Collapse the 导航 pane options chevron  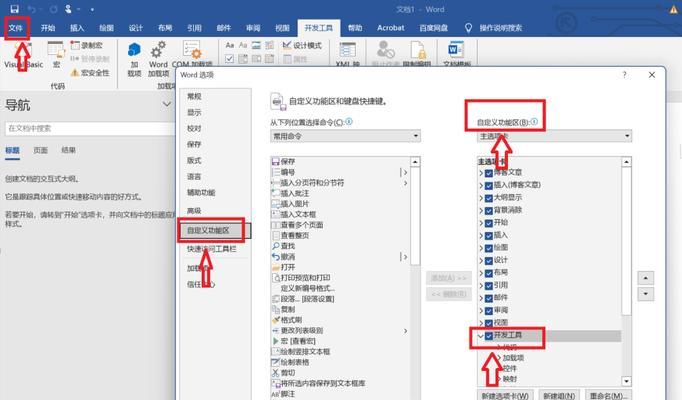(x=167, y=104)
